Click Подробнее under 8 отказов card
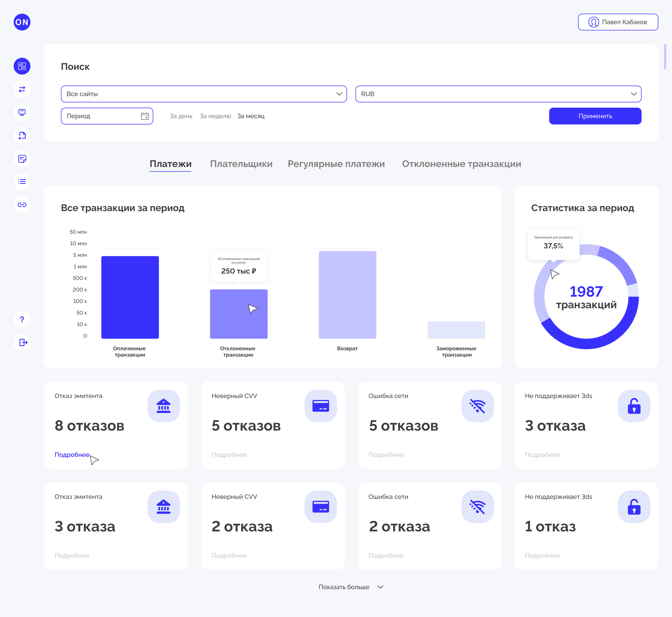The width and height of the screenshot is (672, 617). coord(72,455)
